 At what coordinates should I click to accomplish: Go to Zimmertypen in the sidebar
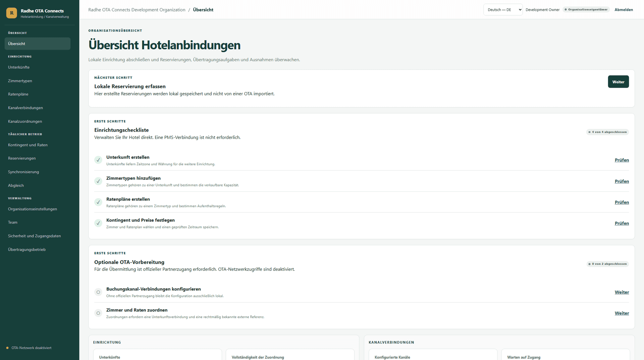(38, 81)
